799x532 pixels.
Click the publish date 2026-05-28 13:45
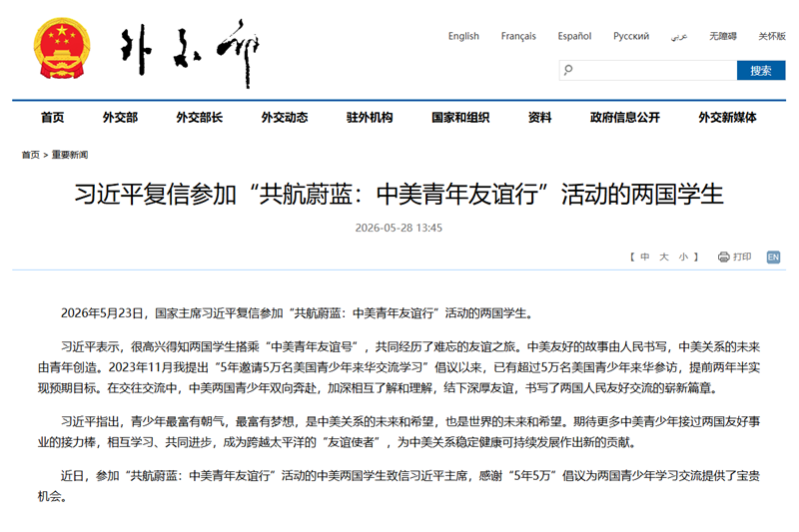pos(399,229)
